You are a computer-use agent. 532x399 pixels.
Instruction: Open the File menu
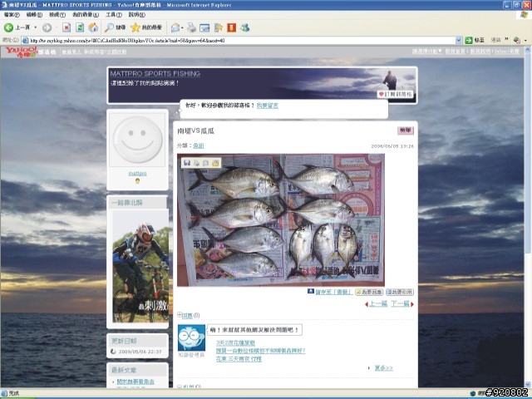pos(12,15)
